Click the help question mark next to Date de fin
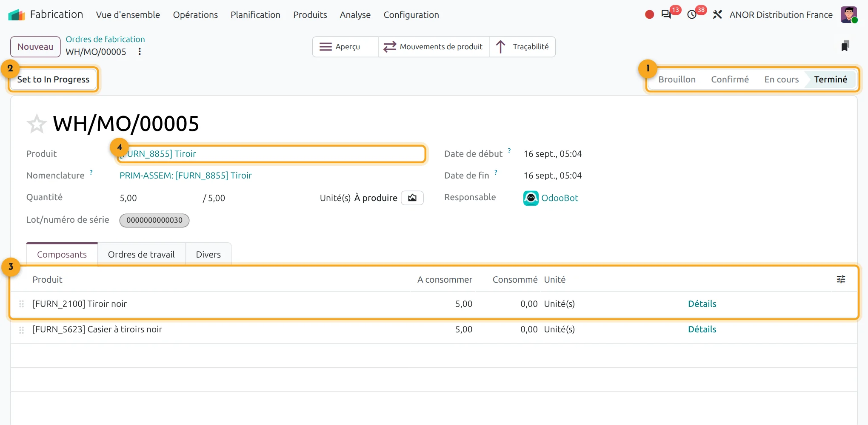 coord(496,173)
